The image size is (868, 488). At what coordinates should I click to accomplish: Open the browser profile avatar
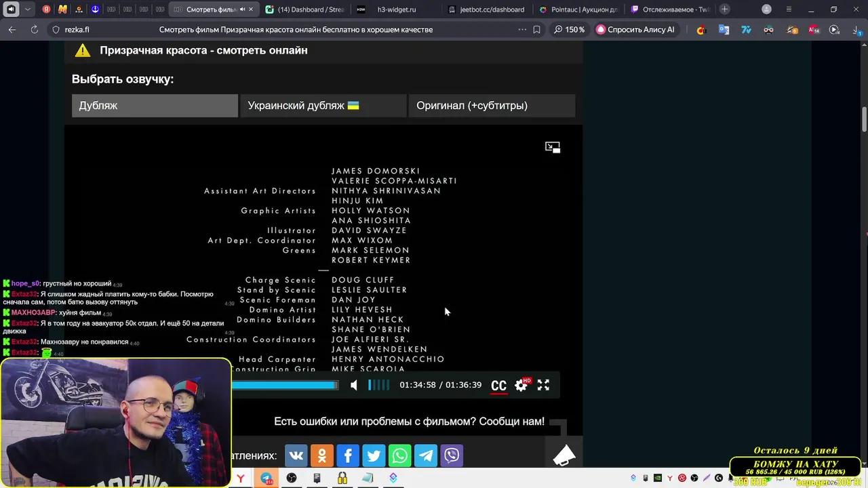766,9
